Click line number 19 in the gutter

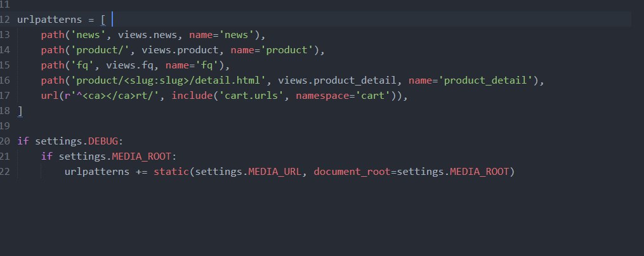click(5, 126)
